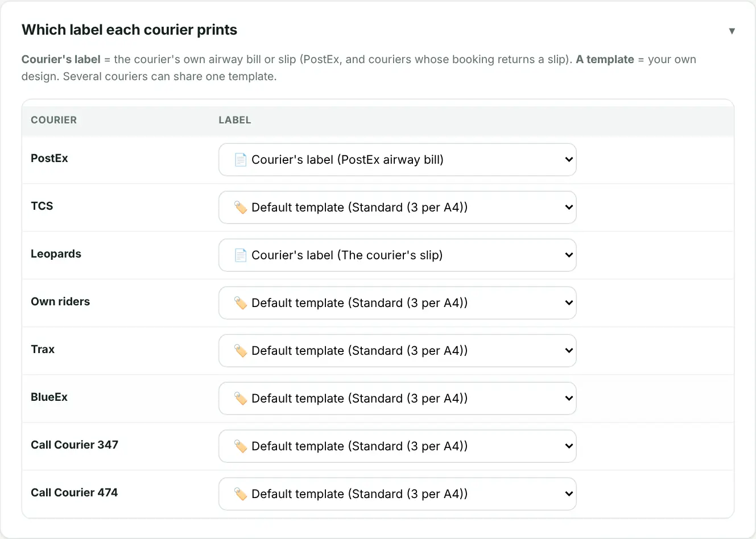Click the 'Call Courier 474' courier name
The width and height of the screenshot is (756, 539).
point(75,493)
